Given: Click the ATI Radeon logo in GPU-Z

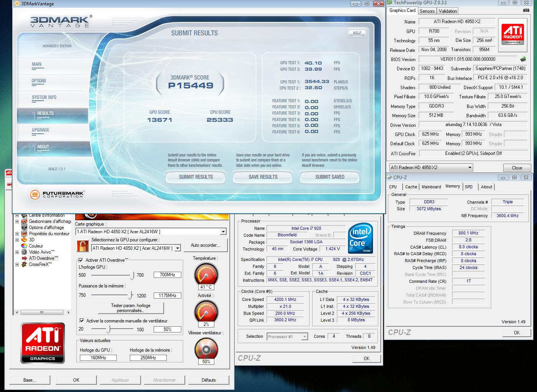Looking at the screenshot, I should point(513,35).
